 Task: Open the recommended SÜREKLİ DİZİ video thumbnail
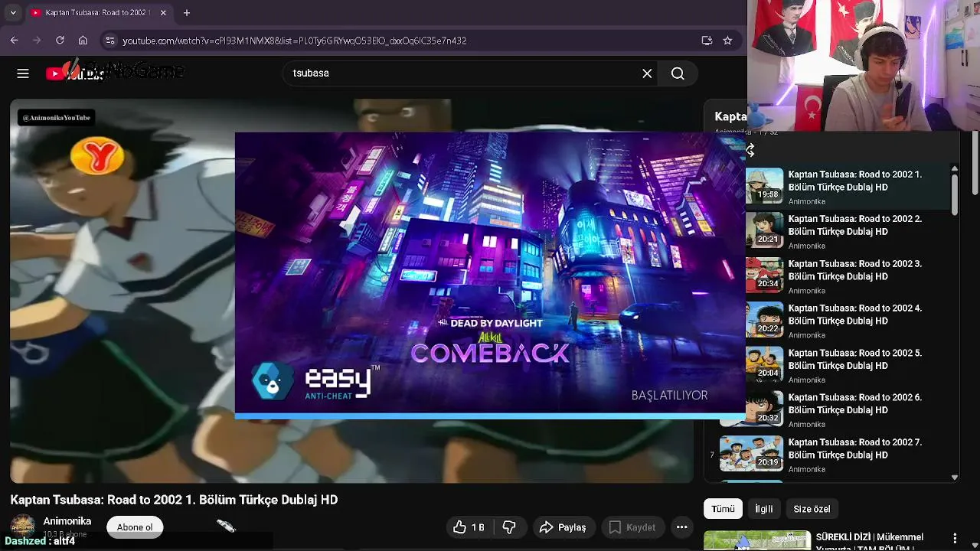[x=757, y=540]
